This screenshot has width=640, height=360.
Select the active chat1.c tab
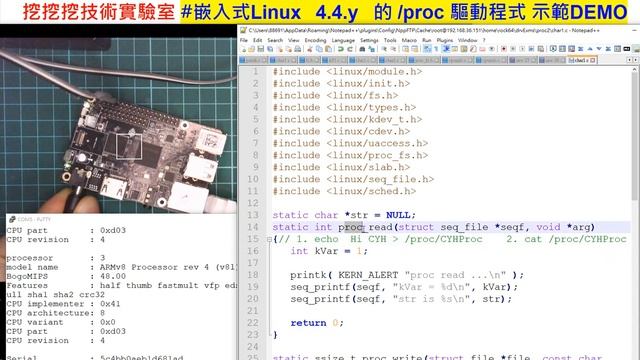point(581,60)
